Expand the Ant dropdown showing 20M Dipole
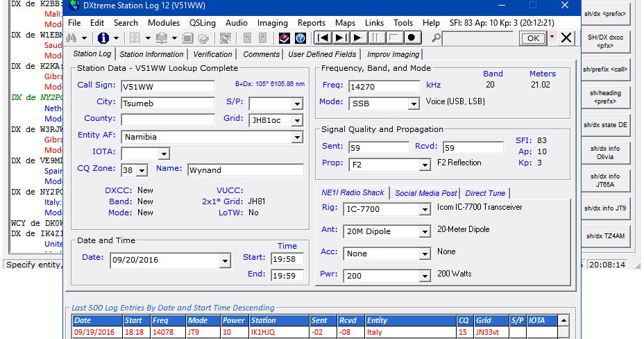Image resolution: width=644 pixels, height=339 pixels. click(425, 232)
